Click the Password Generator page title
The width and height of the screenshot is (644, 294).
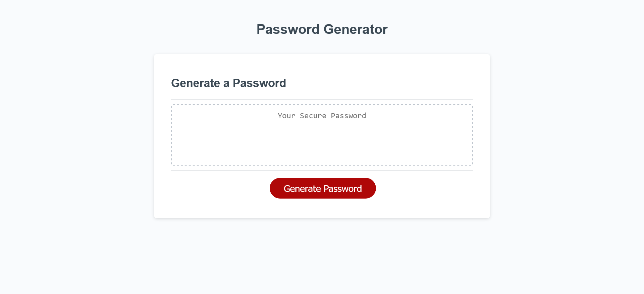(322, 29)
